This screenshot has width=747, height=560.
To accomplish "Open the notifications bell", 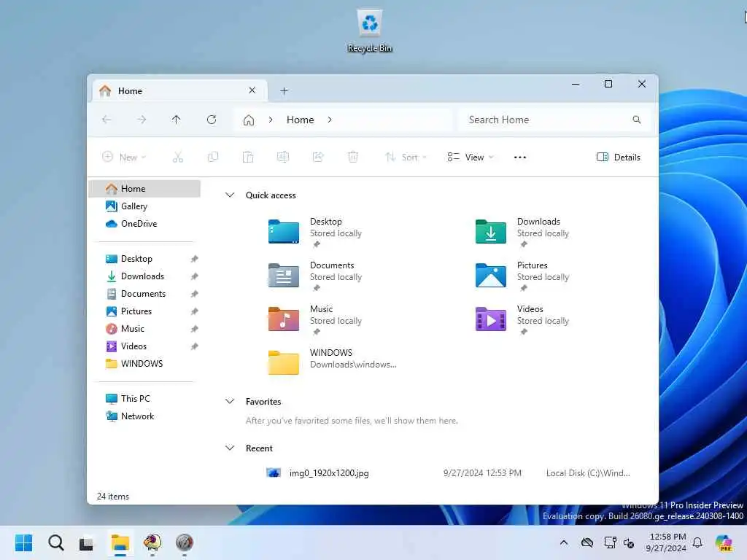I will [697, 542].
